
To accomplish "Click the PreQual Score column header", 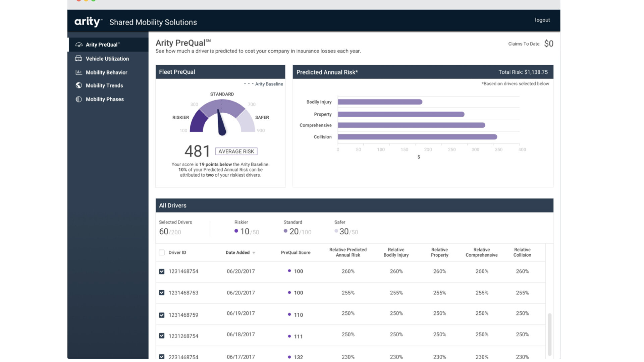I will tap(296, 252).
